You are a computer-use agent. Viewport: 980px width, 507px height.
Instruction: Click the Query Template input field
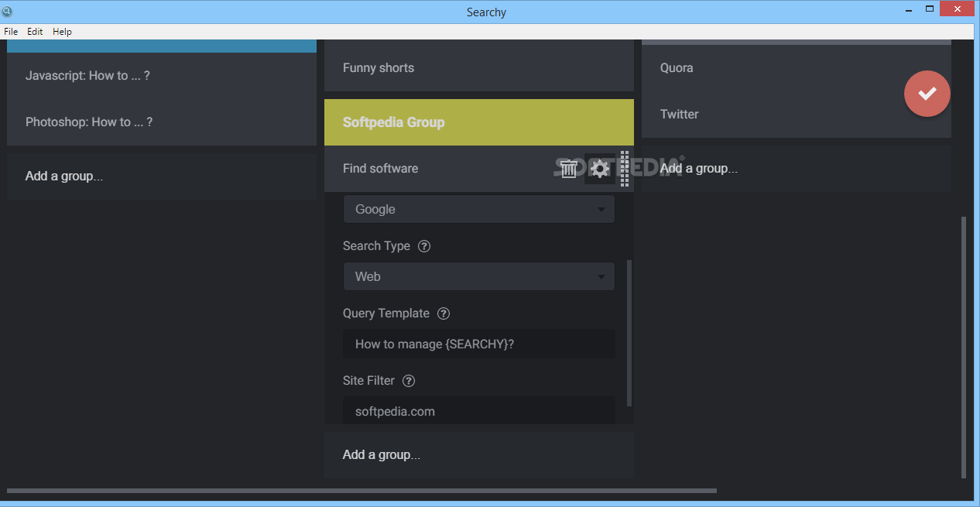(479, 344)
